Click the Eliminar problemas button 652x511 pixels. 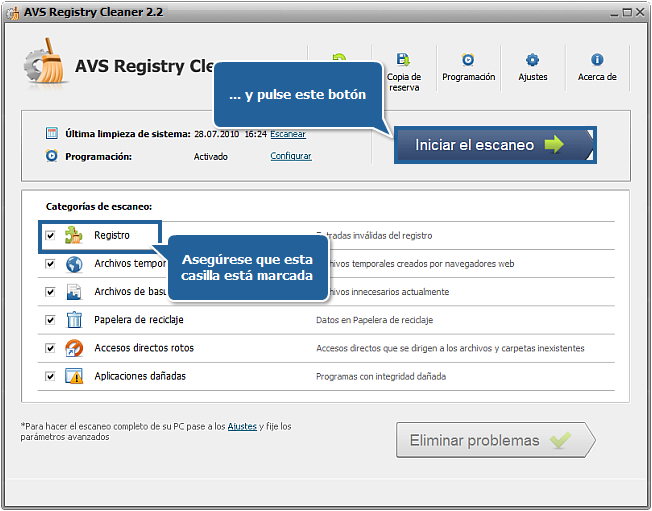pos(496,440)
